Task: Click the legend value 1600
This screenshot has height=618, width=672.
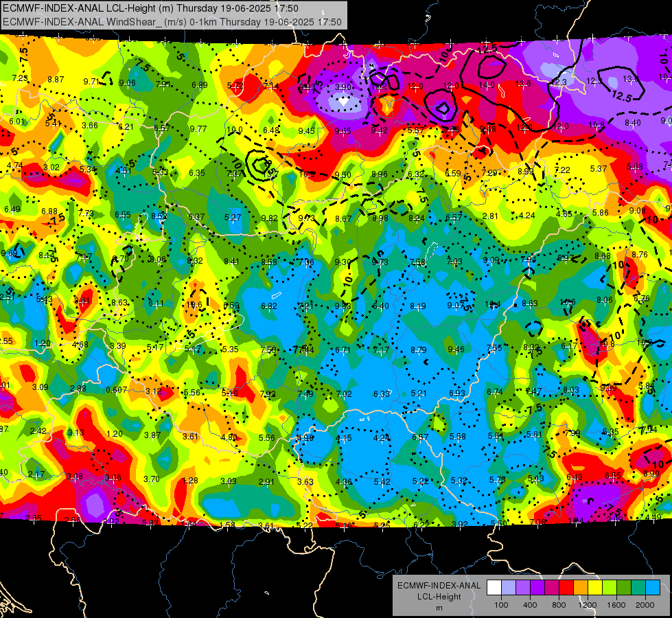Action: 616,605
